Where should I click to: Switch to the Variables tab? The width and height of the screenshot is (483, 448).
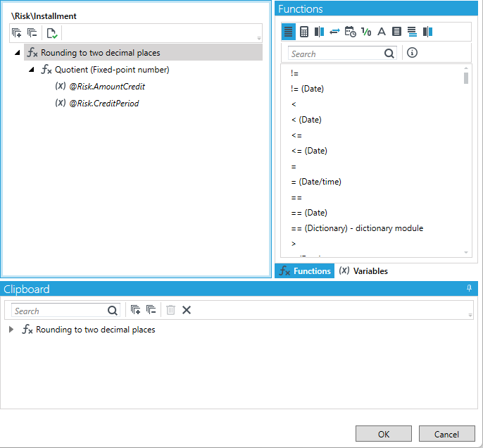(363, 270)
